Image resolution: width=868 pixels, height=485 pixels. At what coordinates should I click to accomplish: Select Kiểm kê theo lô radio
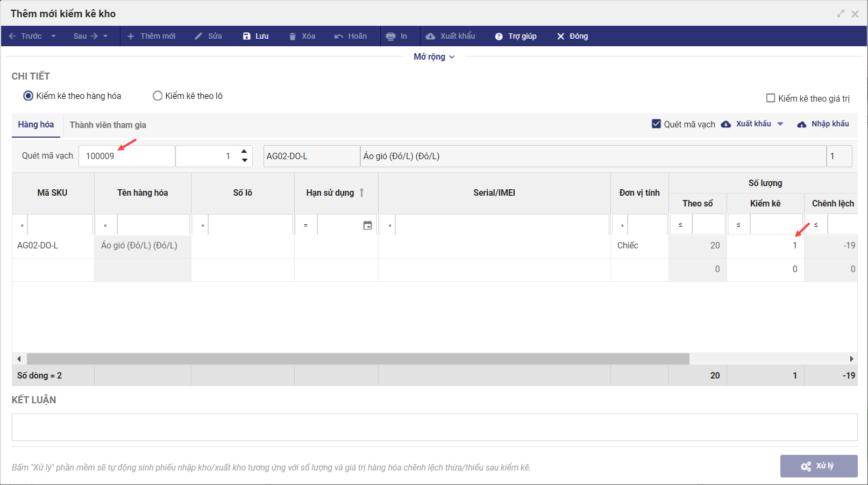pyautogui.click(x=158, y=96)
